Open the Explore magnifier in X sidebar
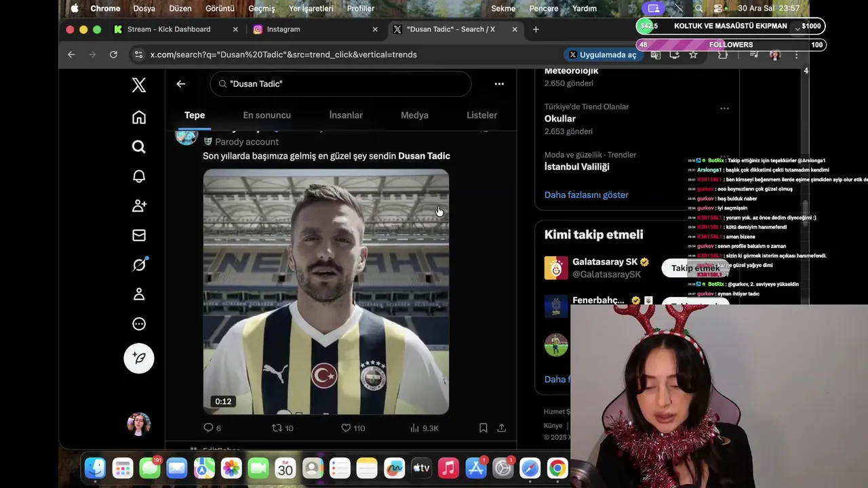Screen dimensions: 868x488 (x=138, y=146)
